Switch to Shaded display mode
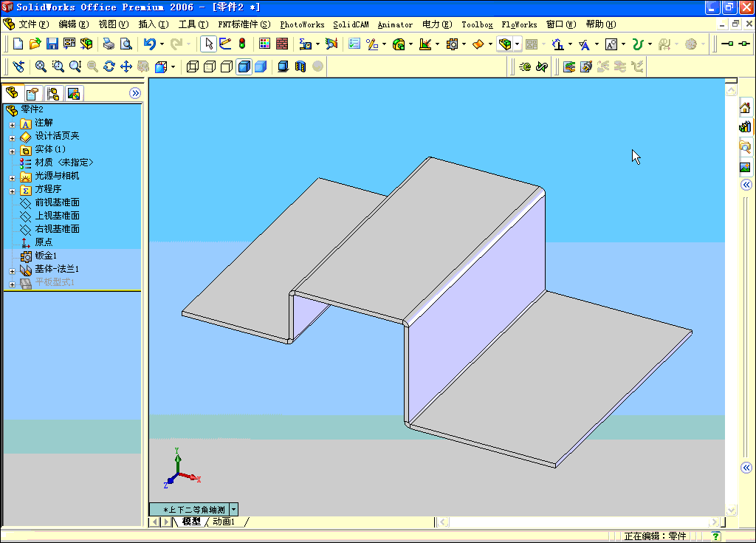 261,66
